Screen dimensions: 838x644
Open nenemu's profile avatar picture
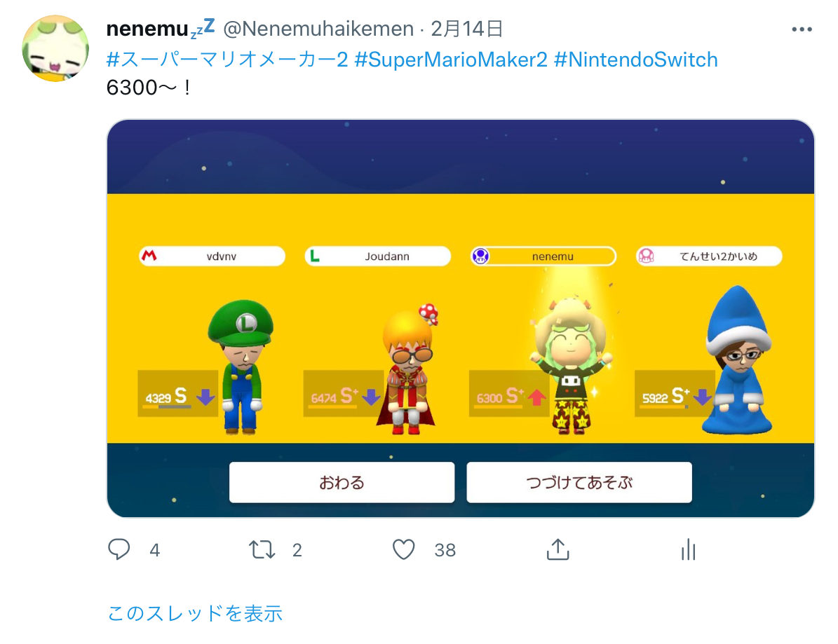(x=55, y=48)
